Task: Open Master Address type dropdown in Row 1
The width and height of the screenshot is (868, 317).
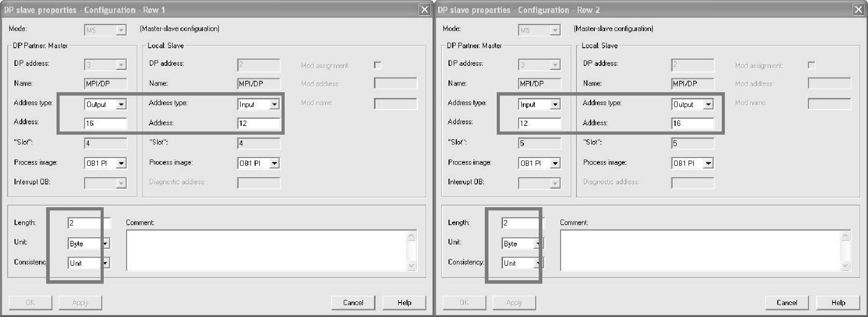Action: [121, 105]
